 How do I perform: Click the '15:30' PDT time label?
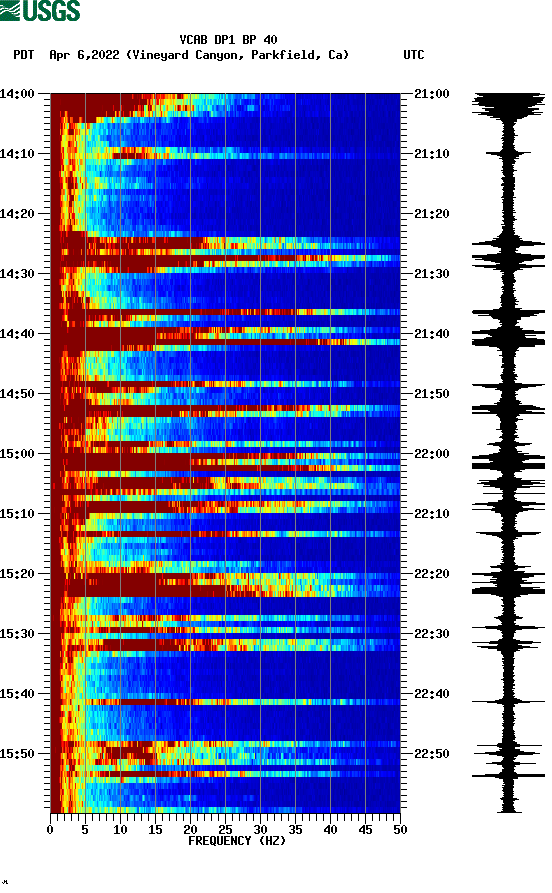pos(17,634)
